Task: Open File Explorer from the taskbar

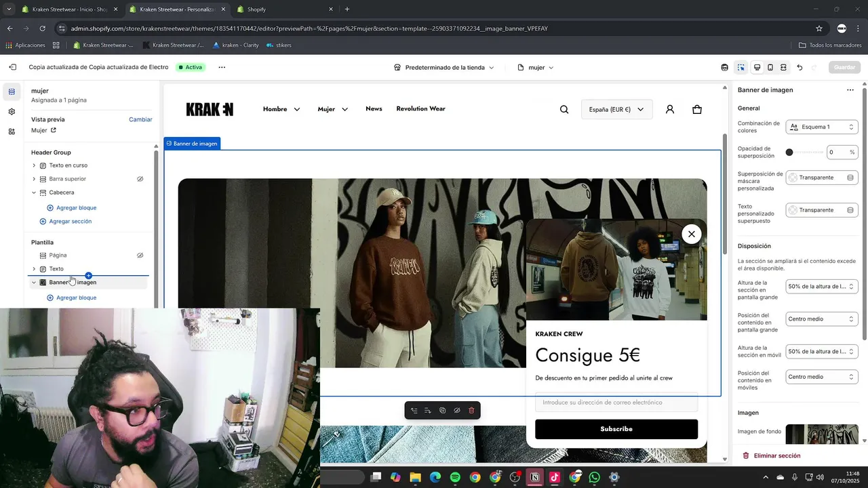Action: (x=415, y=477)
